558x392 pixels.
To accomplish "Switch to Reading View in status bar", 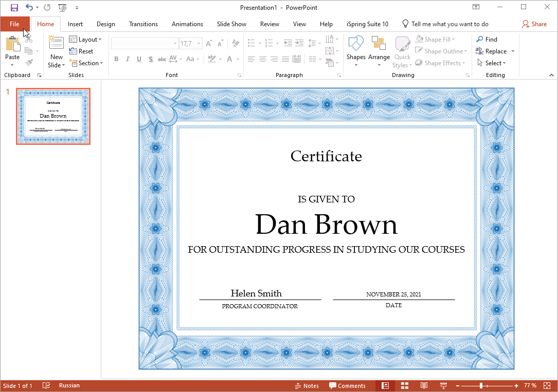I will pyautogui.click(x=424, y=386).
